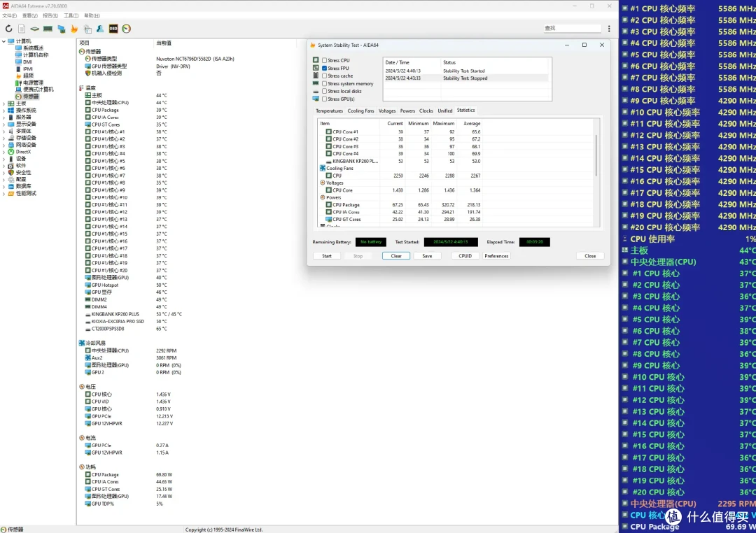Click the network monitors toolbar icon
Image resolution: width=756 pixels, height=533 pixels.
click(61, 29)
